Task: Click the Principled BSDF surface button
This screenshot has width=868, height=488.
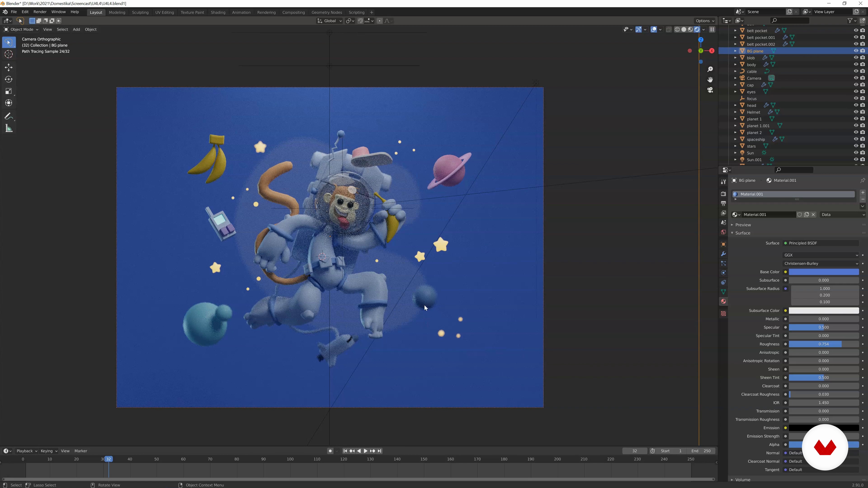Action: 821,243
